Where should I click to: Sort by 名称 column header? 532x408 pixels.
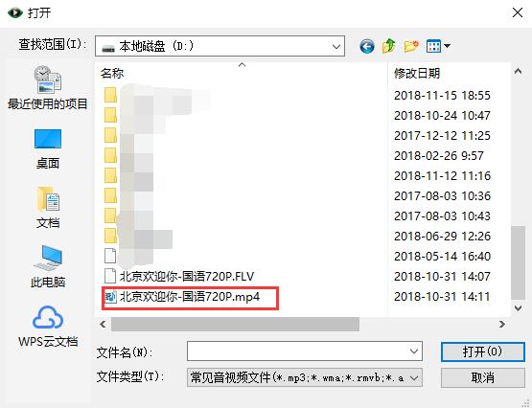[x=112, y=73]
